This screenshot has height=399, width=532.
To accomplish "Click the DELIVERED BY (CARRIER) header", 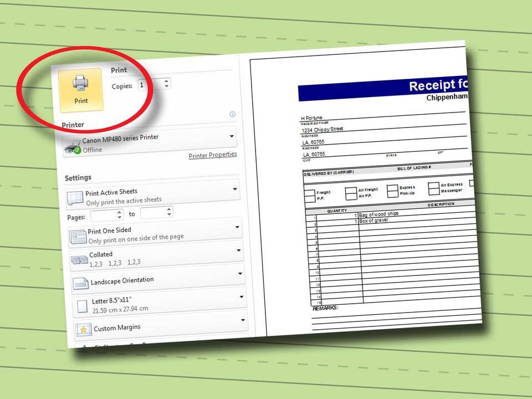I will coord(329,173).
